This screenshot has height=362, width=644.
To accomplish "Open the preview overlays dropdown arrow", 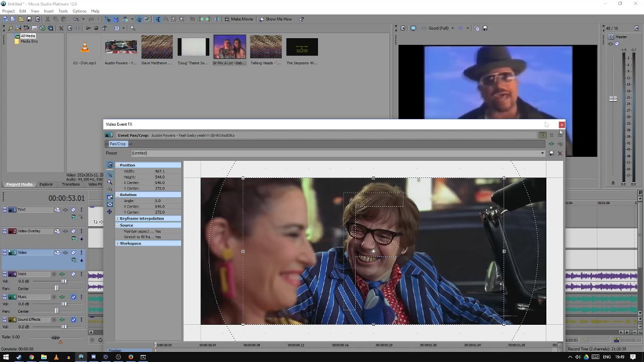I will coord(467,28).
